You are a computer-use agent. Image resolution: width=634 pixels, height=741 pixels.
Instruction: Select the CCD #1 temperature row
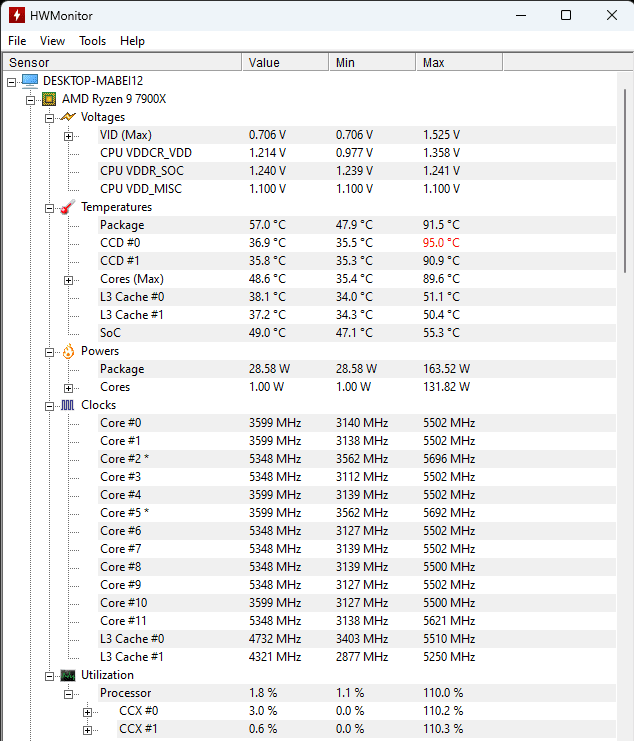(357, 261)
